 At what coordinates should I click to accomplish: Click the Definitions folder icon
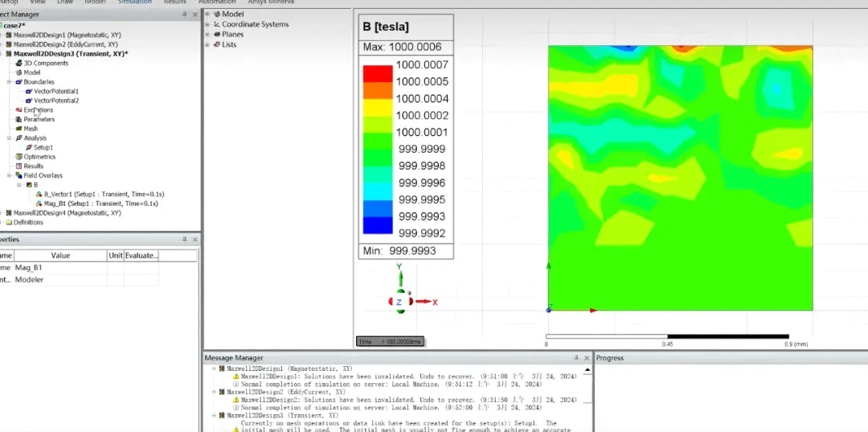point(8,223)
